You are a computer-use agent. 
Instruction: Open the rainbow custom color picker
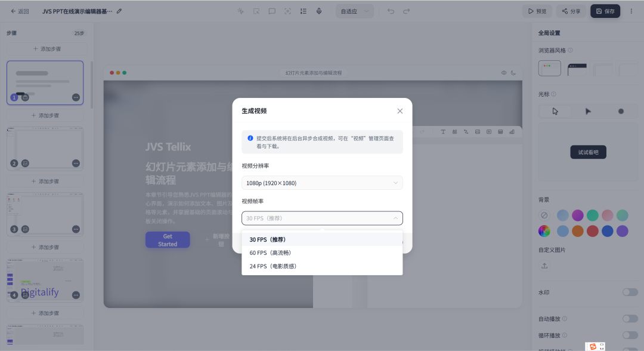[544, 231]
